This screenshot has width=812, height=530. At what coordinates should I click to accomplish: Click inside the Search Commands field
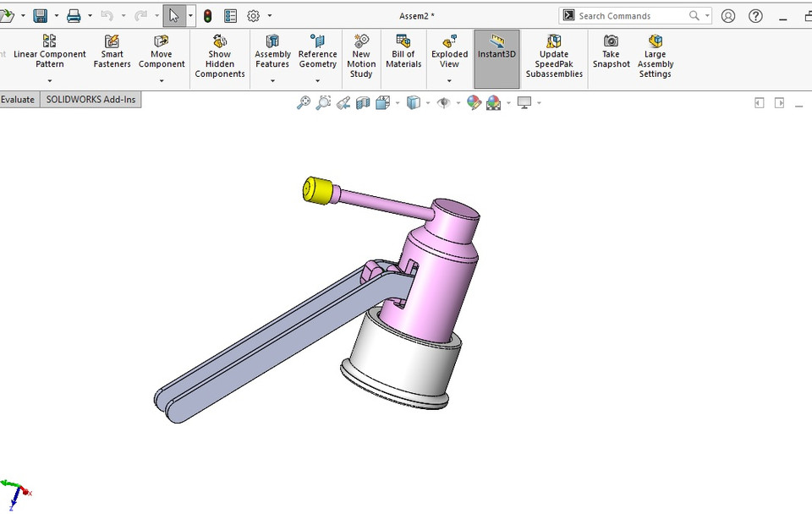click(x=630, y=15)
